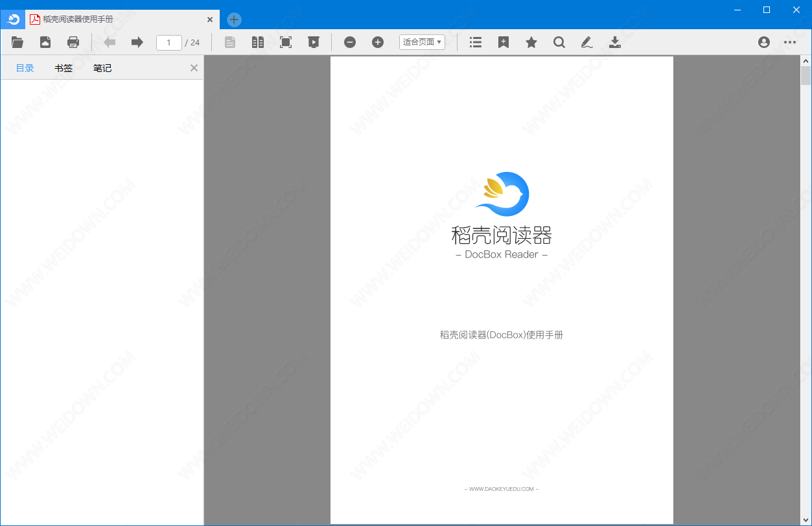
Task: Zoom out with the minus icon
Action: (x=350, y=42)
